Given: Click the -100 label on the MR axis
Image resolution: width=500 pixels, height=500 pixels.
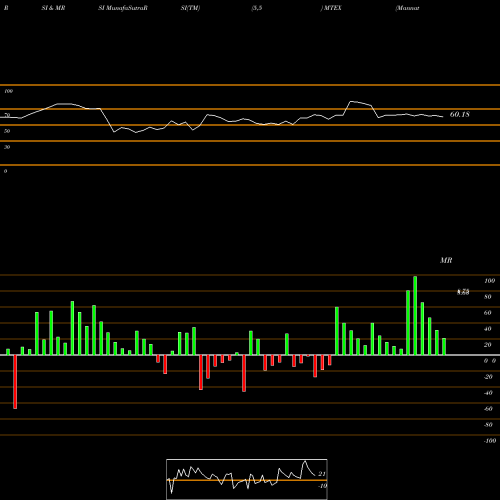Looking at the screenshot, I should [x=489, y=441].
